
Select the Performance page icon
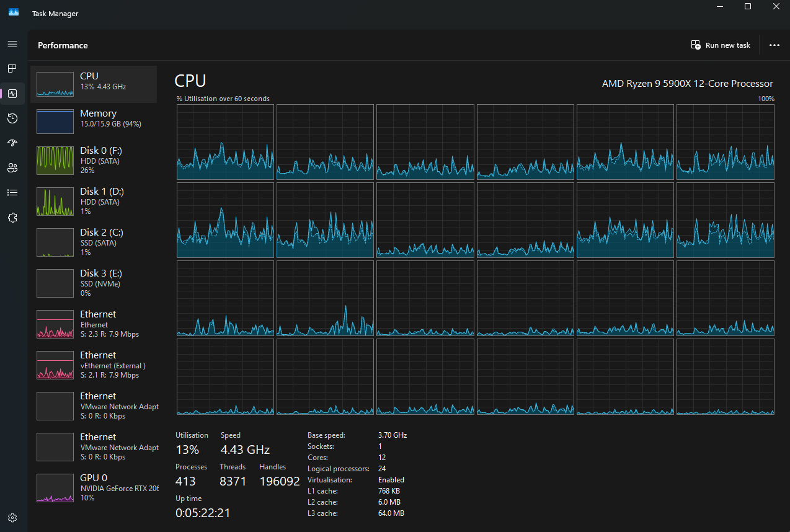pyautogui.click(x=12, y=94)
